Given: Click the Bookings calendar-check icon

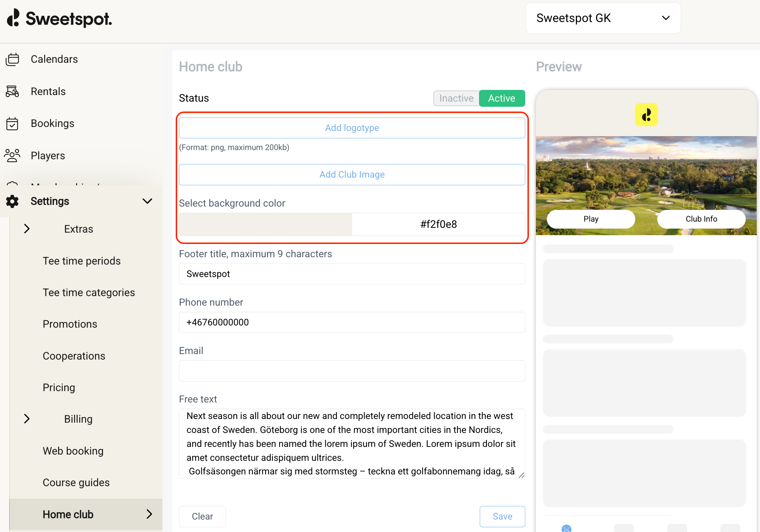Looking at the screenshot, I should (12, 124).
